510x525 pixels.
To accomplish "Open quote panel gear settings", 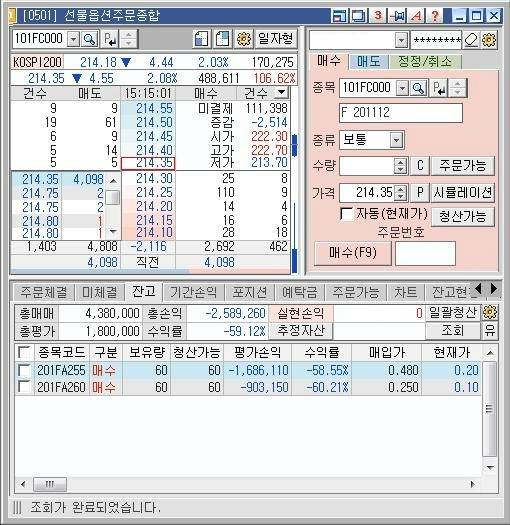I will [x=244, y=39].
